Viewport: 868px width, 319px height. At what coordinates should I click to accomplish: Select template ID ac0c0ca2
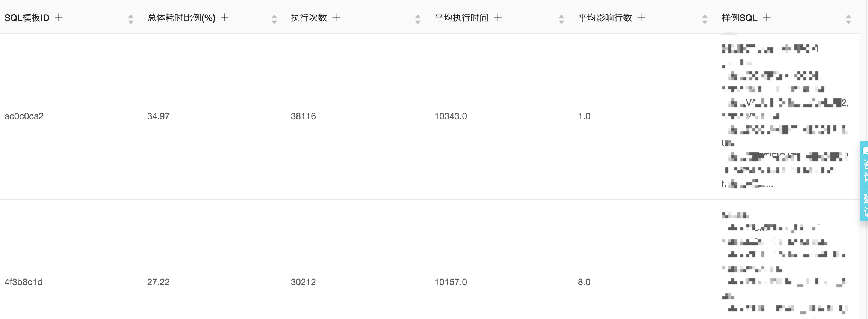click(24, 116)
